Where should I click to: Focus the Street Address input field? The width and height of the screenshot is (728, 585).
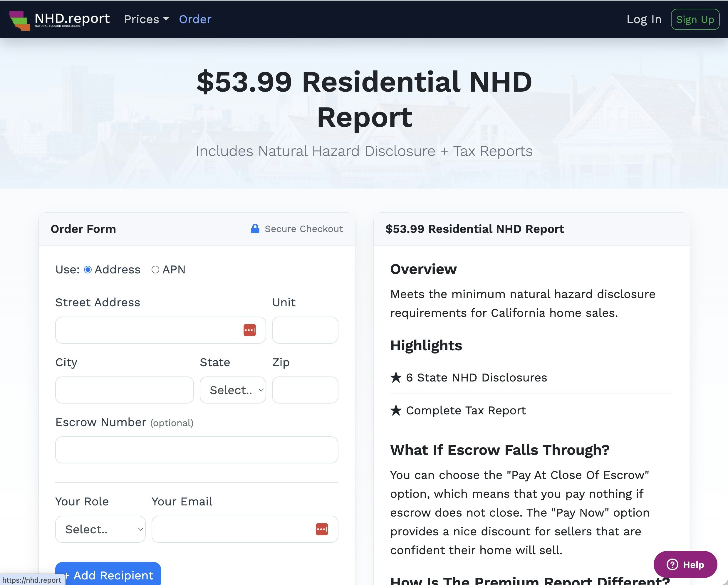[160, 330]
